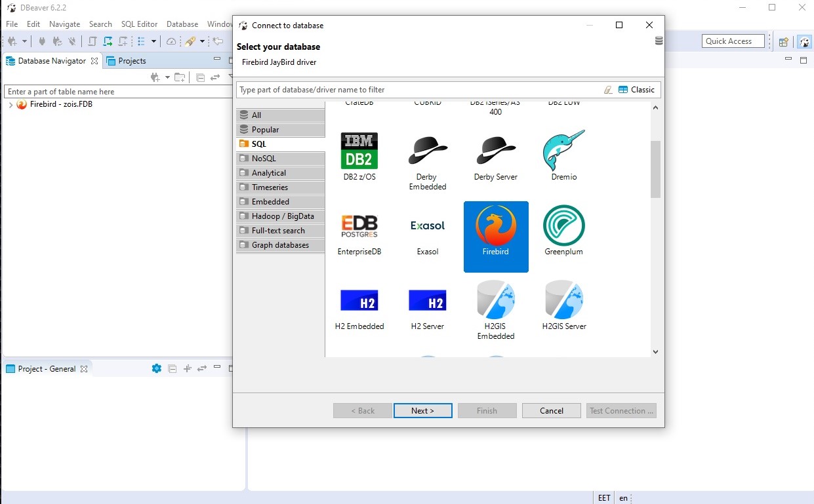814x504 pixels.
Task: Filter drivers by NoSQL category
Action: pyautogui.click(x=281, y=159)
